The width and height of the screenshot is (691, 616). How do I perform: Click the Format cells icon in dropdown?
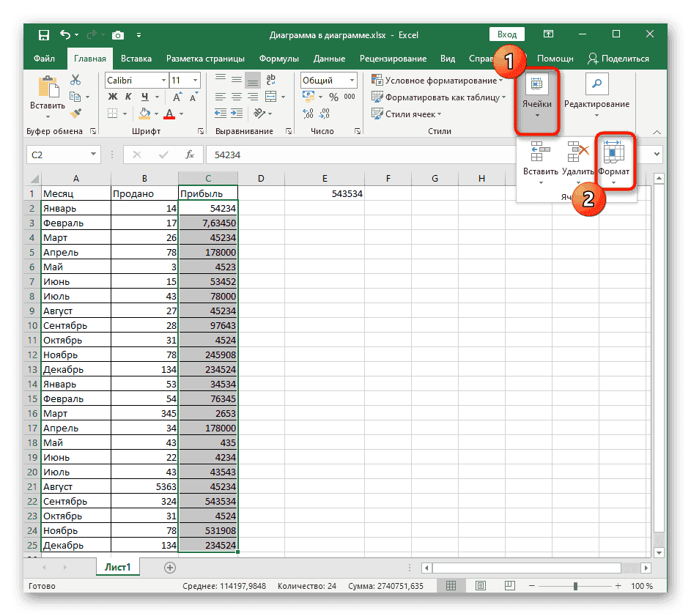(613, 153)
